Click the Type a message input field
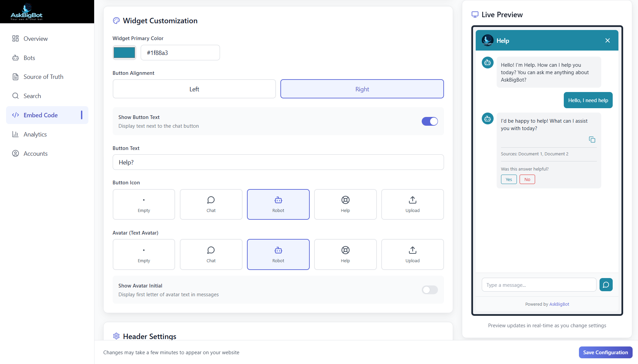This screenshot has width=638, height=364. [539, 284]
